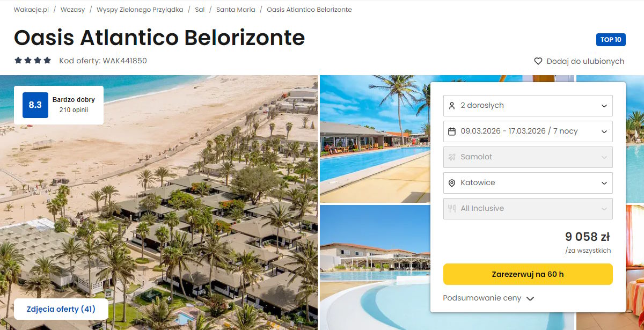Click the cutlery icon beside All Inclusive
The image size is (644, 330).
pos(452,209)
